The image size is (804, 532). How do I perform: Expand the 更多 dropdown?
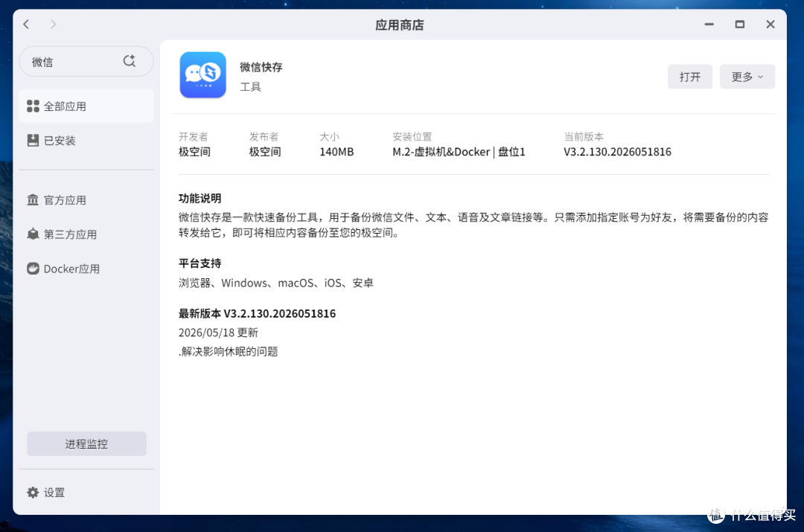[x=747, y=77]
